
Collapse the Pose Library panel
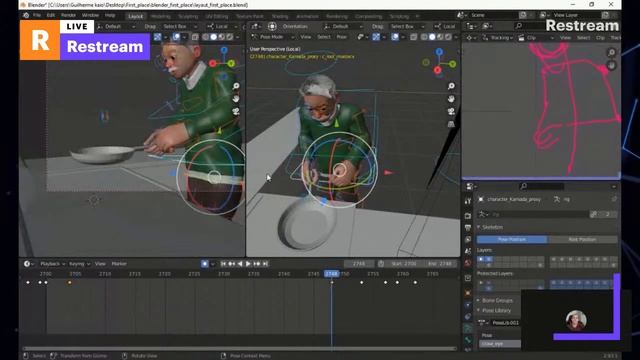tap(496, 311)
